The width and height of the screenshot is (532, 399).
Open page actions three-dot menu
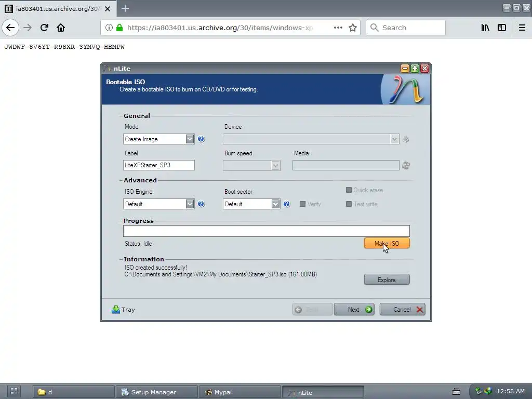point(338,28)
